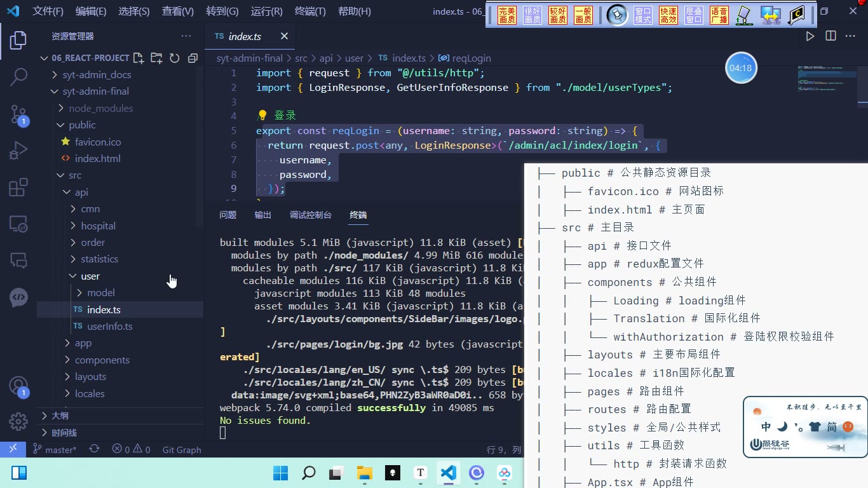Toggle 窗口模式 in the overlay toolbar

pyautogui.click(x=643, y=15)
